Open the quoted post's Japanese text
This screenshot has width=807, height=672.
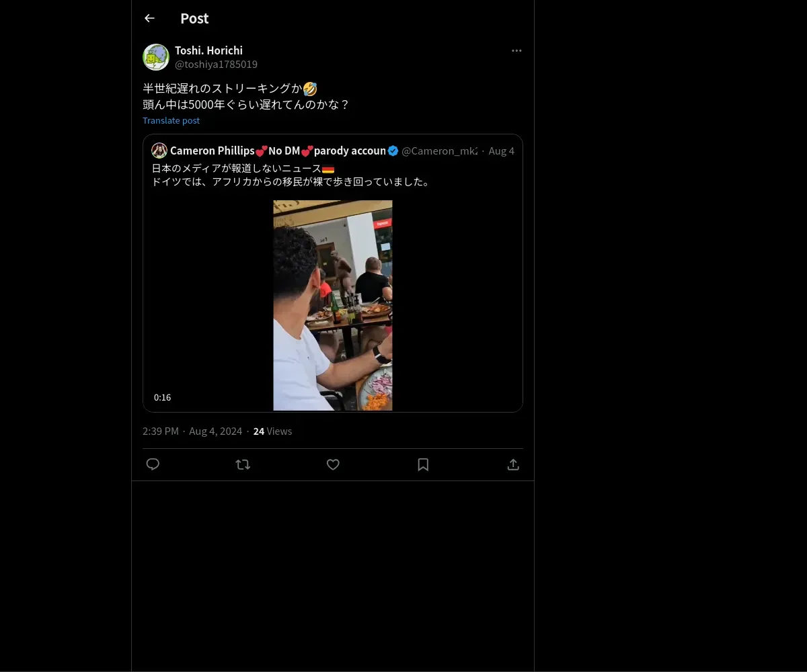(x=291, y=175)
